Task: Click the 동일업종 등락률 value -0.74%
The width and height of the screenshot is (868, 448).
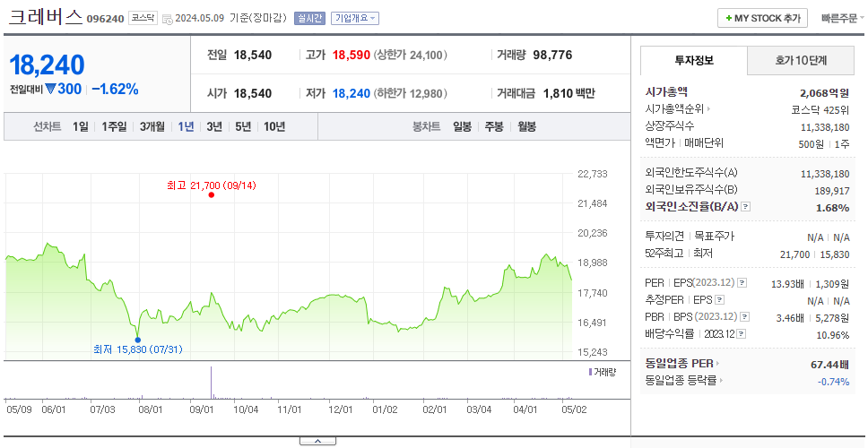Action: pyautogui.click(x=833, y=381)
